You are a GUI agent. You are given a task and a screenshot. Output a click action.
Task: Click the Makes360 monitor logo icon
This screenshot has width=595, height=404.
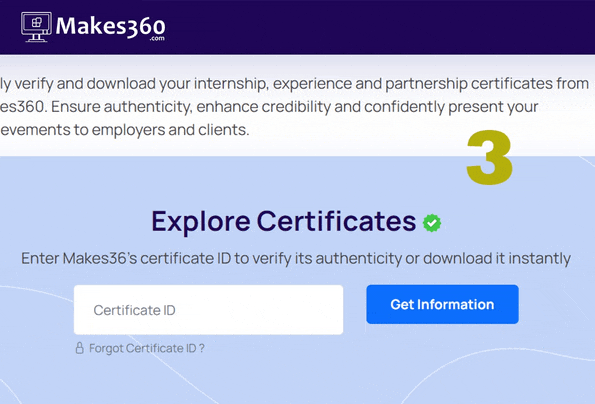36,27
